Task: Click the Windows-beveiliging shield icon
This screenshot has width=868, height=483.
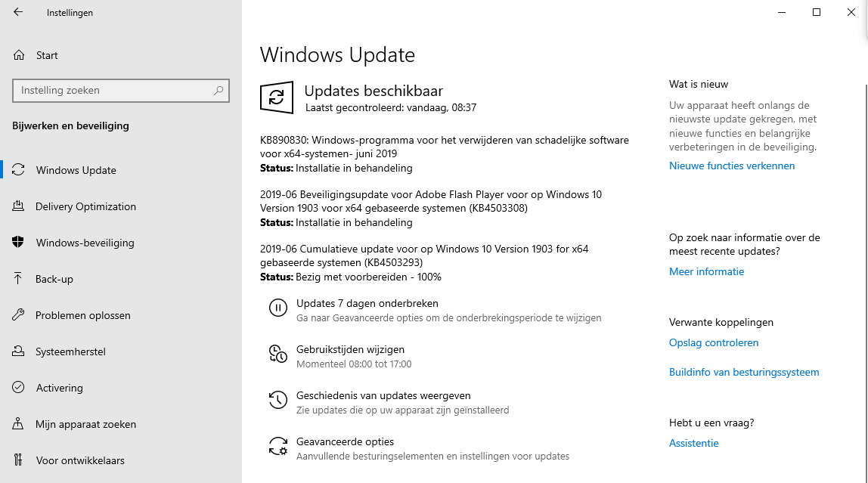Action: (x=18, y=243)
